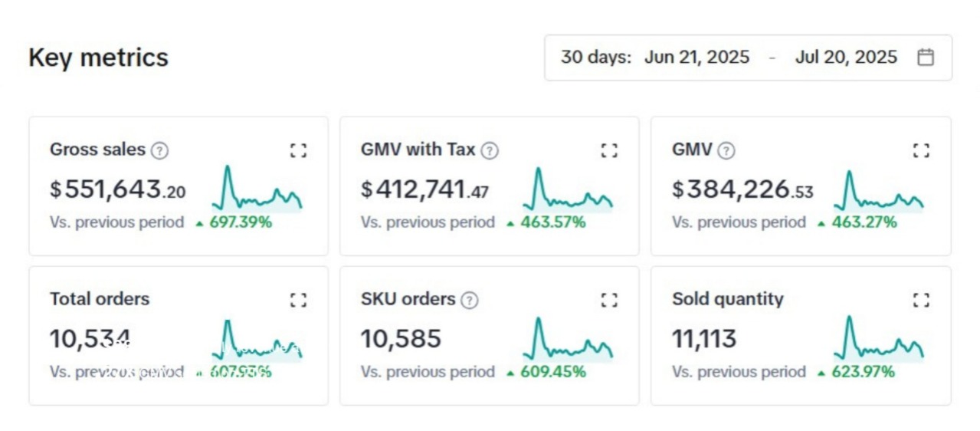Expand the Total orders card
The width and height of the screenshot is (980, 431).
298,300
